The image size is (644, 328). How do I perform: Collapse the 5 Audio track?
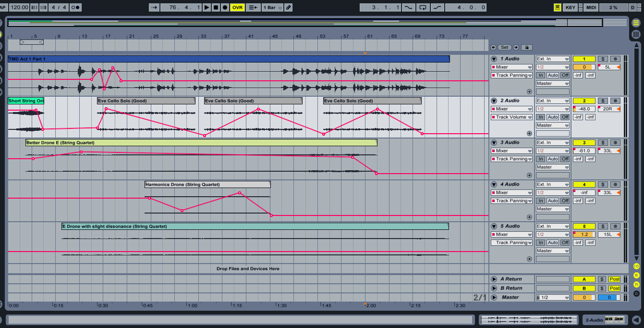point(494,226)
